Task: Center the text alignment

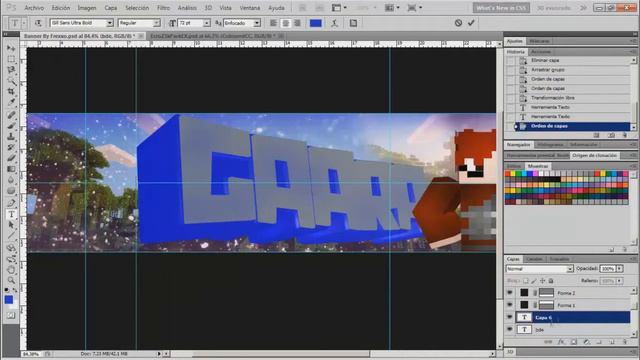Action: [286, 23]
